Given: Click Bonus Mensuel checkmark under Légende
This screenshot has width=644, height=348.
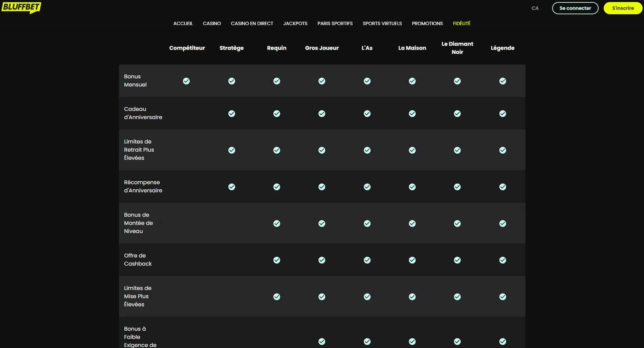Looking at the screenshot, I should 503,81.
